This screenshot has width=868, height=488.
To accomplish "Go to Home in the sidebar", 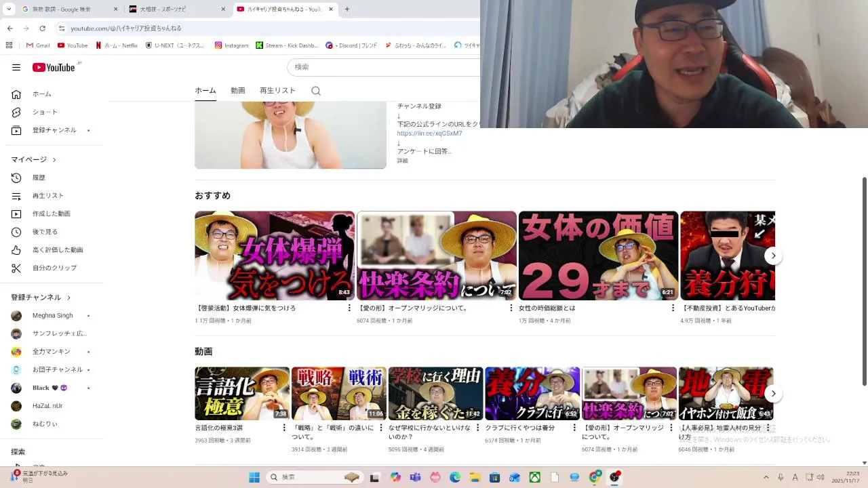I will click(x=52, y=94).
